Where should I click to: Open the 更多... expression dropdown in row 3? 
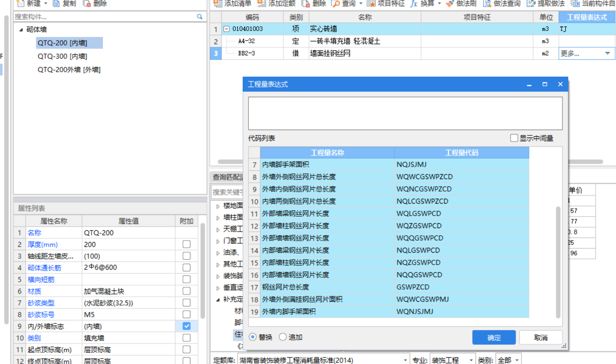608,53
